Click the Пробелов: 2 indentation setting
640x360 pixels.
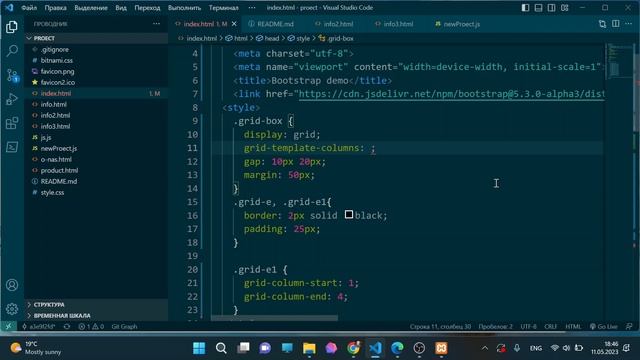(496, 327)
